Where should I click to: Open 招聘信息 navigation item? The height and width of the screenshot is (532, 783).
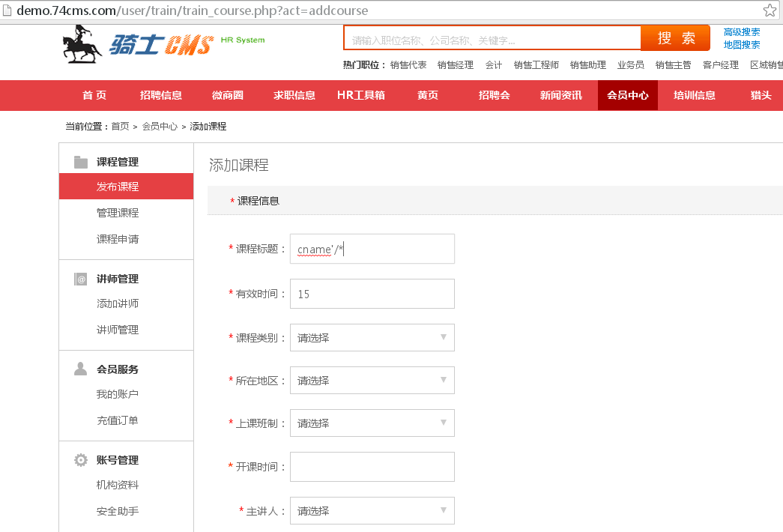[x=161, y=95]
